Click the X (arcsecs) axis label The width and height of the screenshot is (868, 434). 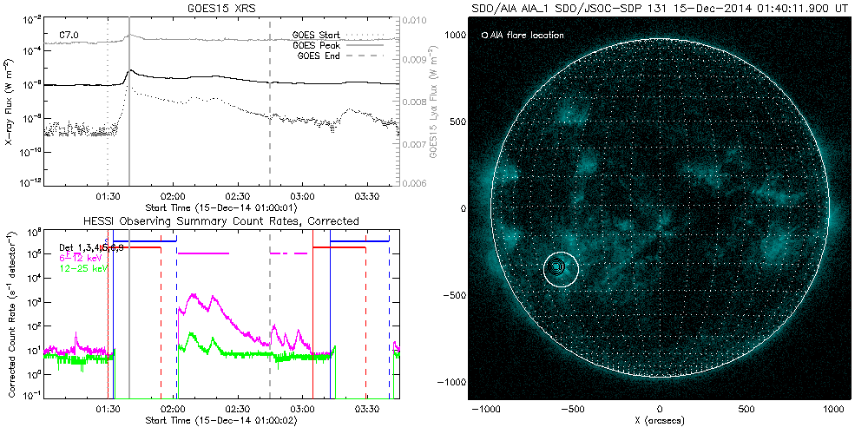click(x=660, y=421)
